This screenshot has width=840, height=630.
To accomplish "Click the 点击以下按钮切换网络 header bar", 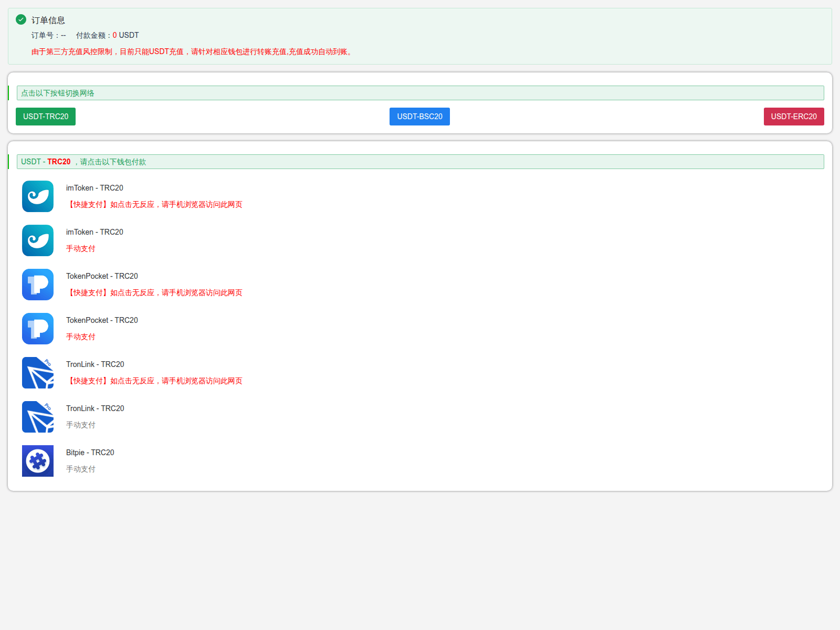I will [421, 93].
